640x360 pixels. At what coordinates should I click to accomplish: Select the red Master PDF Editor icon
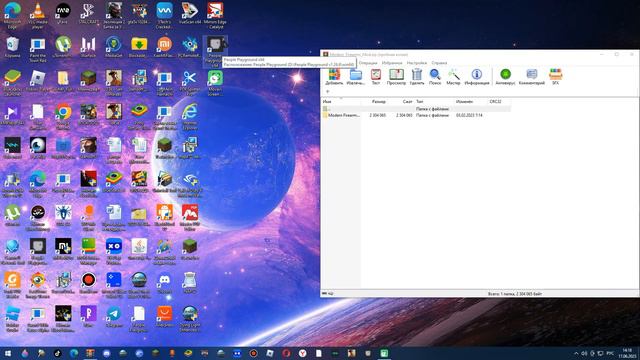190,218
